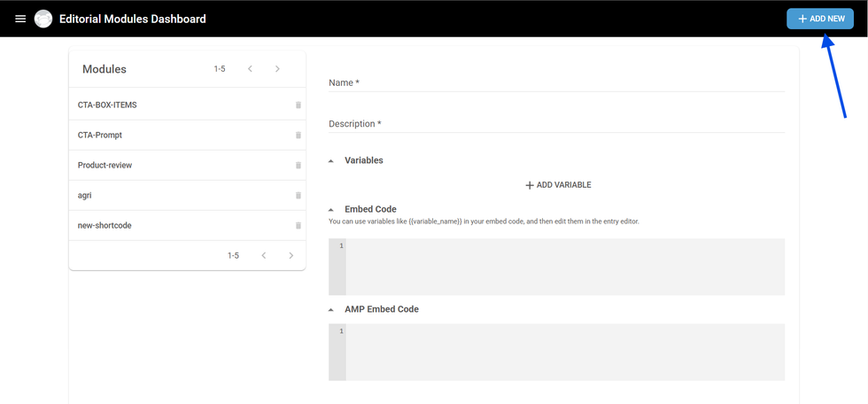
Task: Open the hamburger navigation menu
Action: tap(20, 19)
